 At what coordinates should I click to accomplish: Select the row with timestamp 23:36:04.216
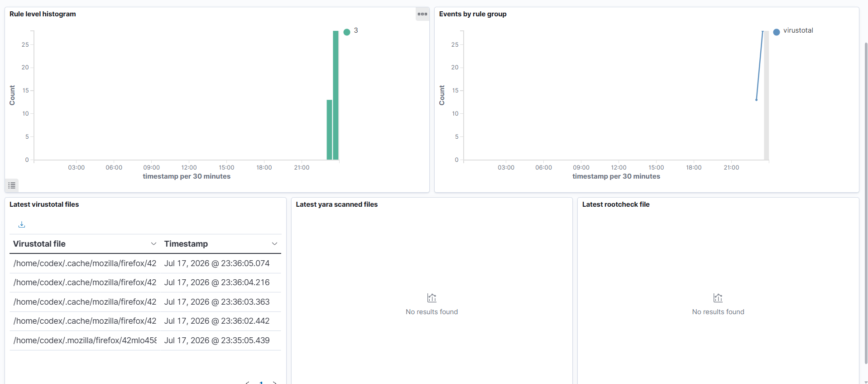pyautogui.click(x=145, y=282)
